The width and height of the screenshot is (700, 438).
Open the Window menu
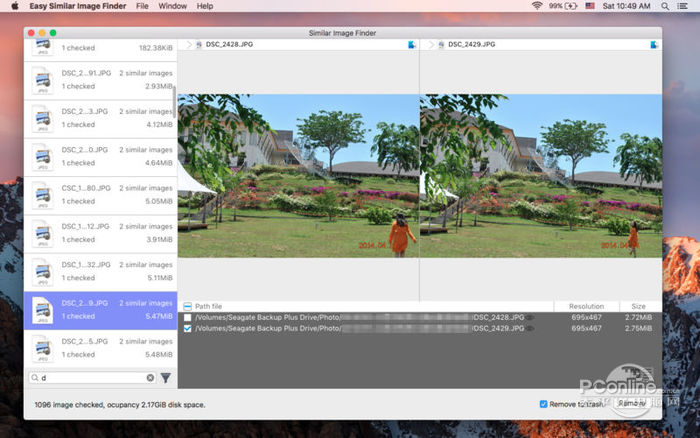pyautogui.click(x=173, y=6)
